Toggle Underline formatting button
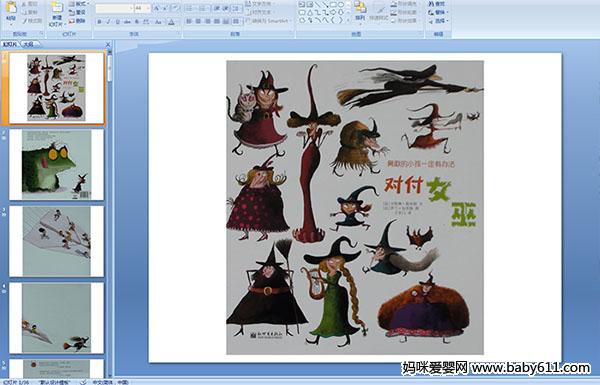Screen dimensions: 600x385 (x=117, y=22)
